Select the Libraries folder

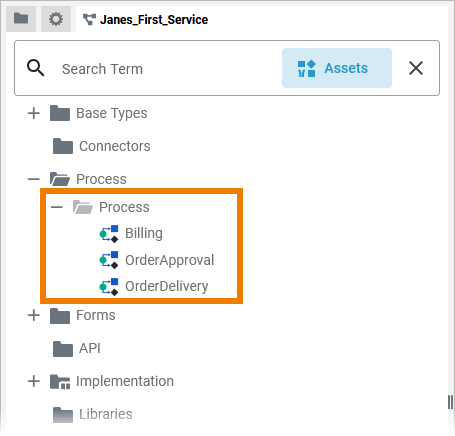93,414
